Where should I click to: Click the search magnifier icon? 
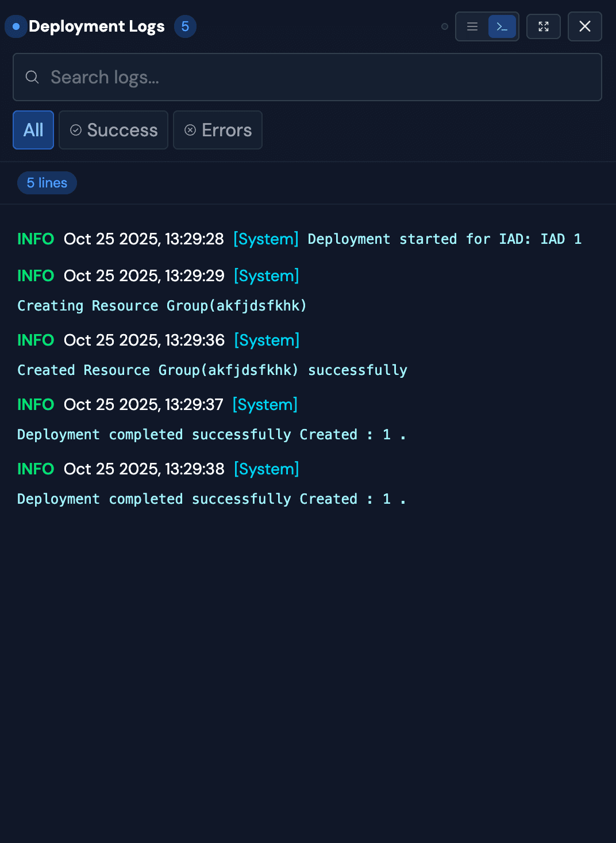pyautogui.click(x=32, y=76)
